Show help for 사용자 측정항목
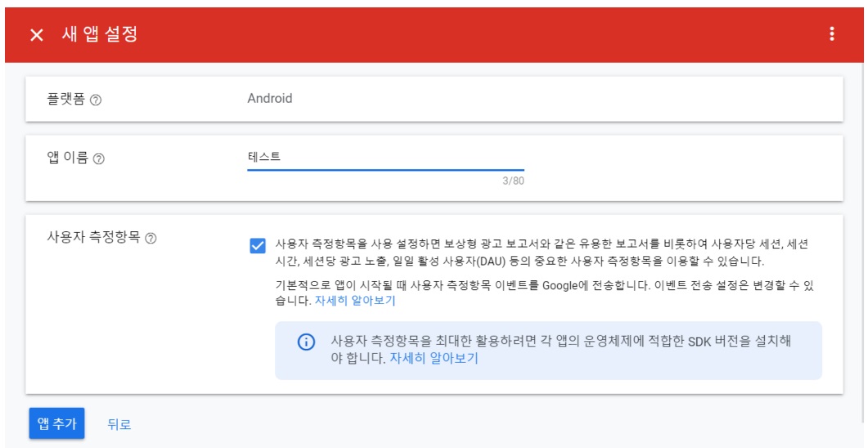The image size is (868, 448). tap(151, 239)
